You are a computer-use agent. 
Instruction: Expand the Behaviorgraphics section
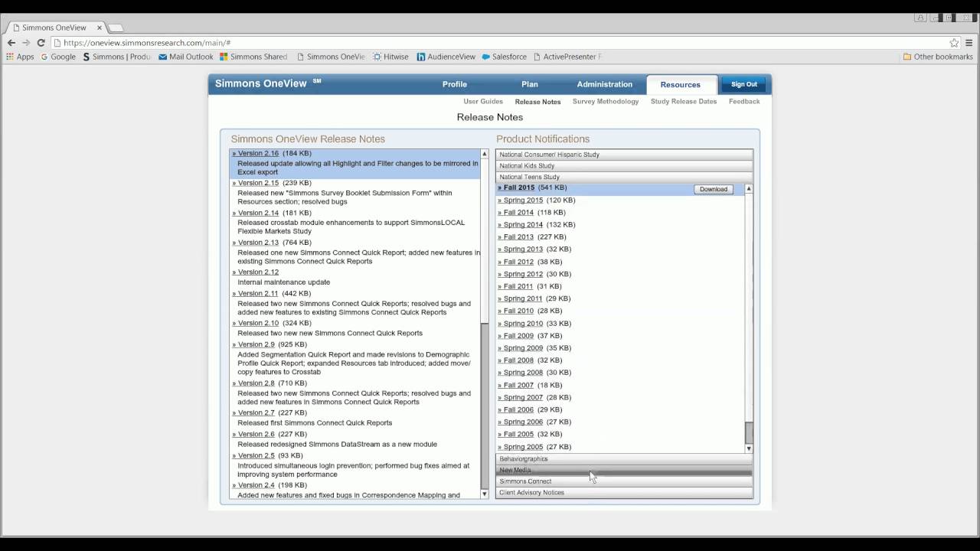point(624,458)
